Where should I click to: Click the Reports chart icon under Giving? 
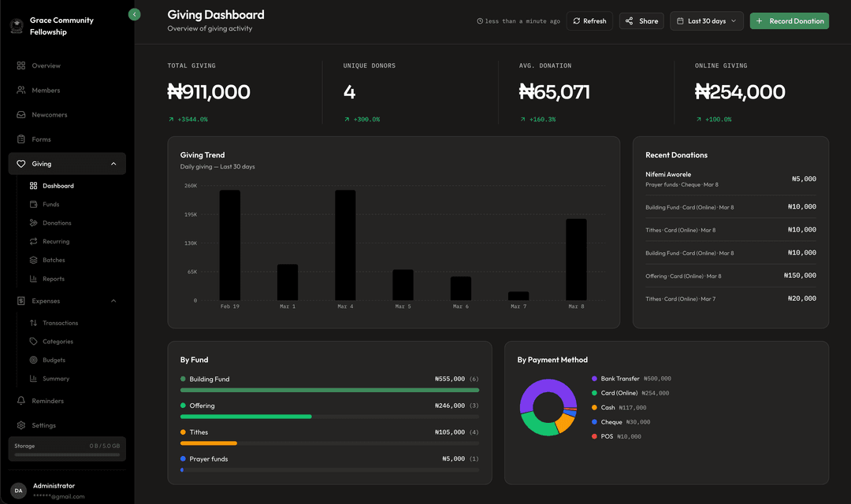click(x=32, y=279)
